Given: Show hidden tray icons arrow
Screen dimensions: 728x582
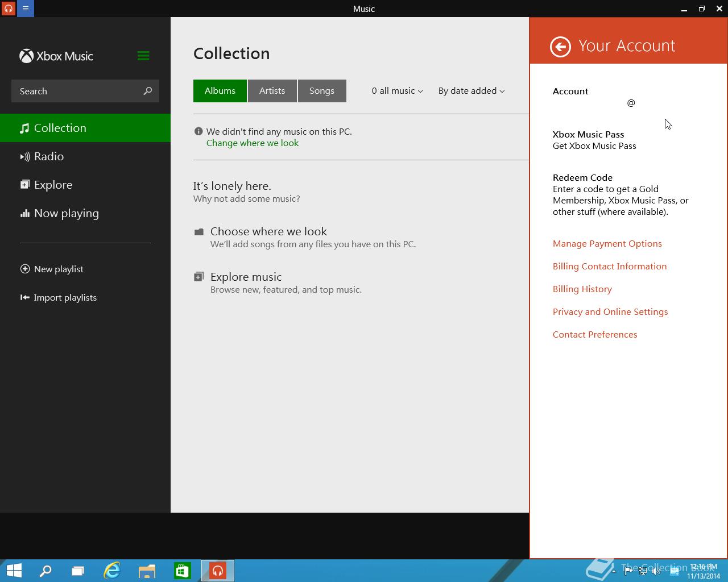Looking at the screenshot, I should point(614,571).
